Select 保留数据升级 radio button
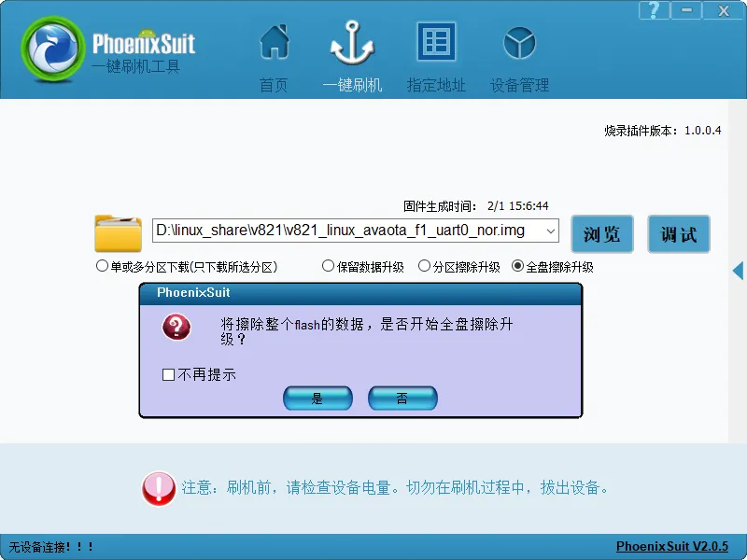 tap(328, 266)
